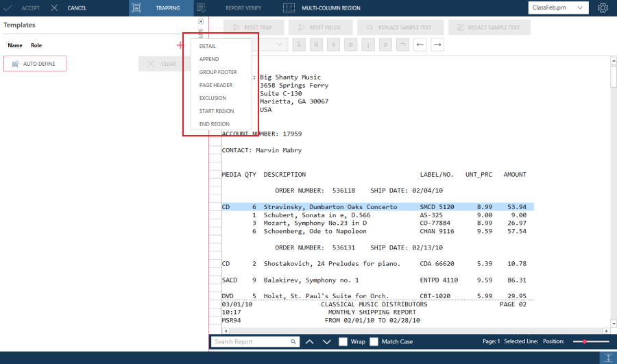This screenshot has height=364, width=617.
Task: Click the left arrow trap button
Action: (x=420, y=45)
